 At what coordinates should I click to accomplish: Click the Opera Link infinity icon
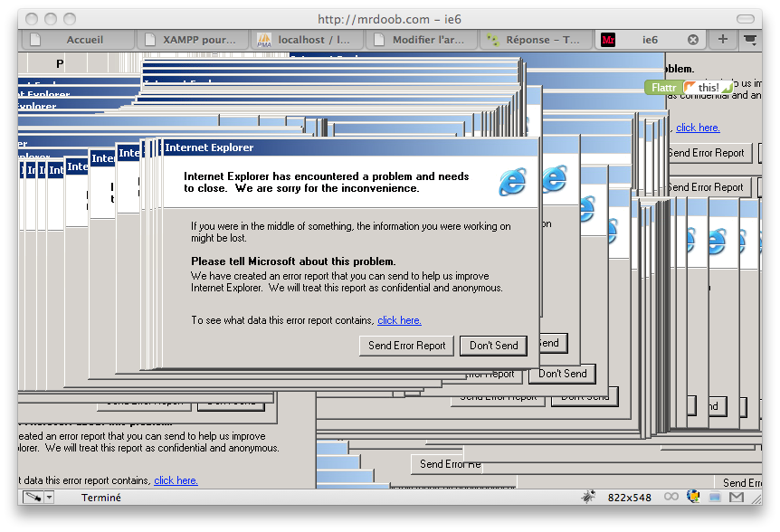(x=671, y=497)
